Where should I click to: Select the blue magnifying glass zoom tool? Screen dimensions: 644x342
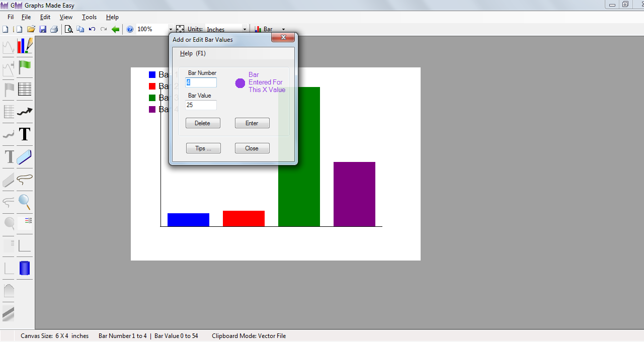(25, 202)
